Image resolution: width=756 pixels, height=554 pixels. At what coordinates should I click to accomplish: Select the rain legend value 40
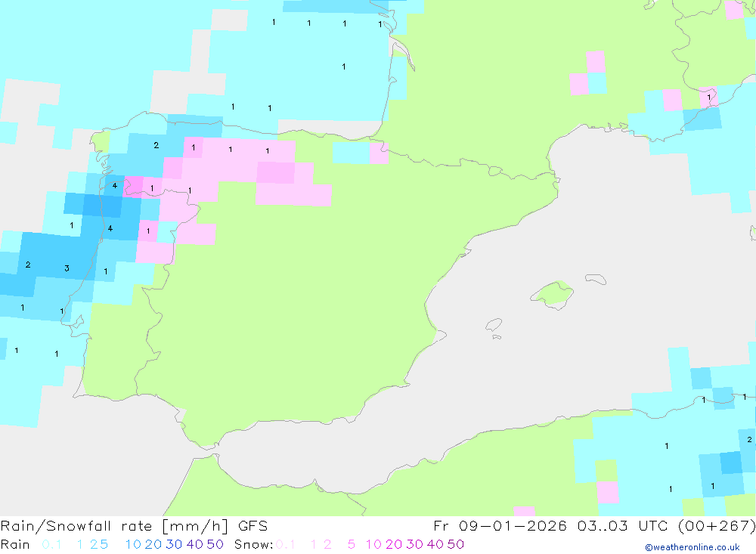(x=195, y=544)
